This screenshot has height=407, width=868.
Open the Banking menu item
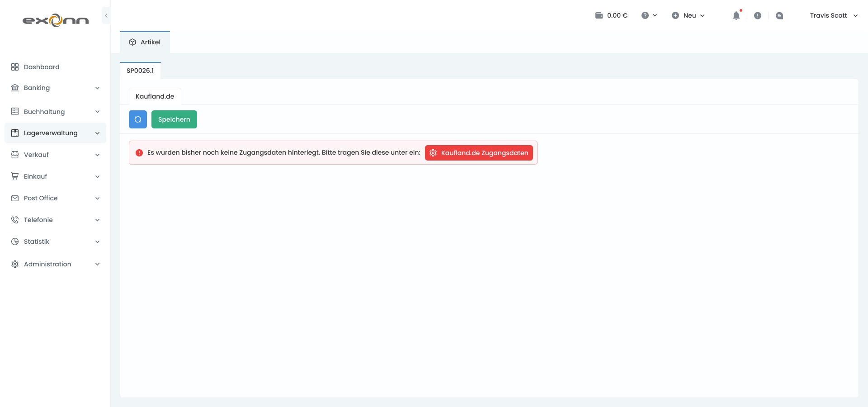pos(55,88)
